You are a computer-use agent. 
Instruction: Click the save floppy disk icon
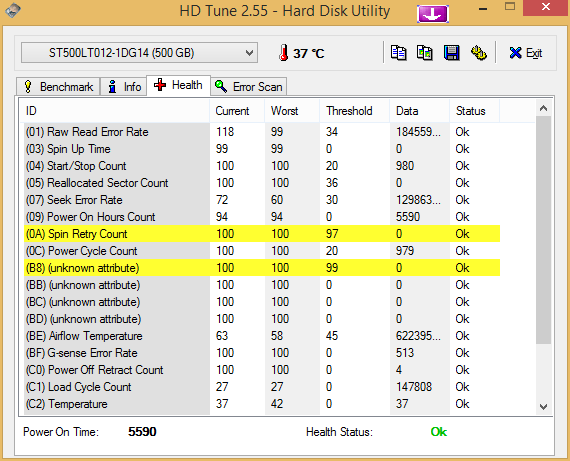coord(451,53)
